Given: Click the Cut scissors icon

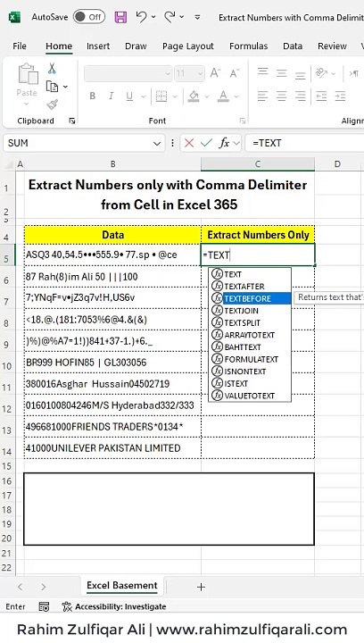Looking at the screenshot, I should [52, 69].
